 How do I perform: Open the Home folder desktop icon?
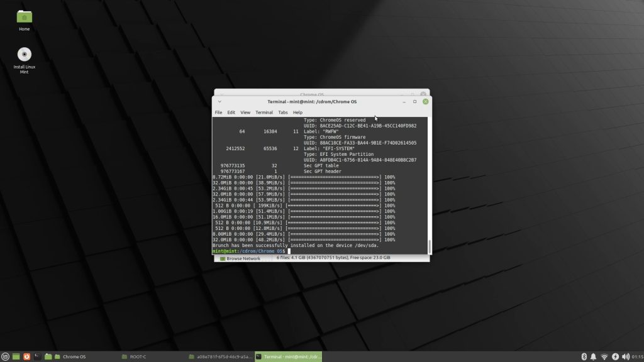click(25, 18)
